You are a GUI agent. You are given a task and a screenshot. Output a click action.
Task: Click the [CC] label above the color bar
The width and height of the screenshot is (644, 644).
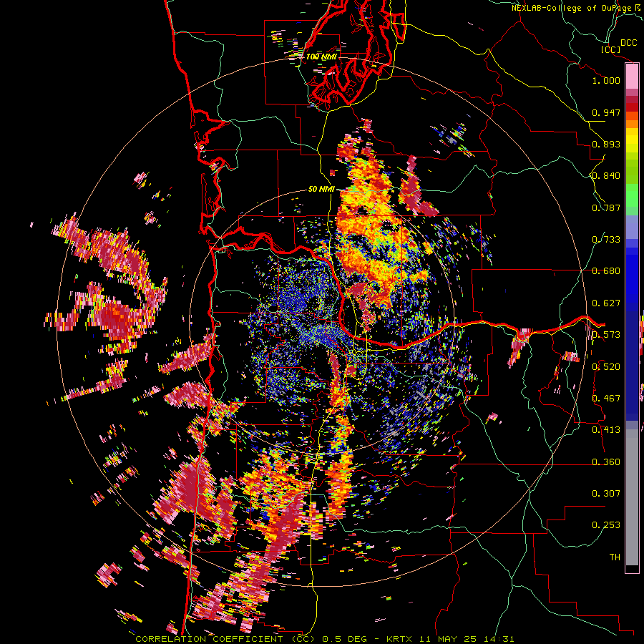[x=611, y=49]
